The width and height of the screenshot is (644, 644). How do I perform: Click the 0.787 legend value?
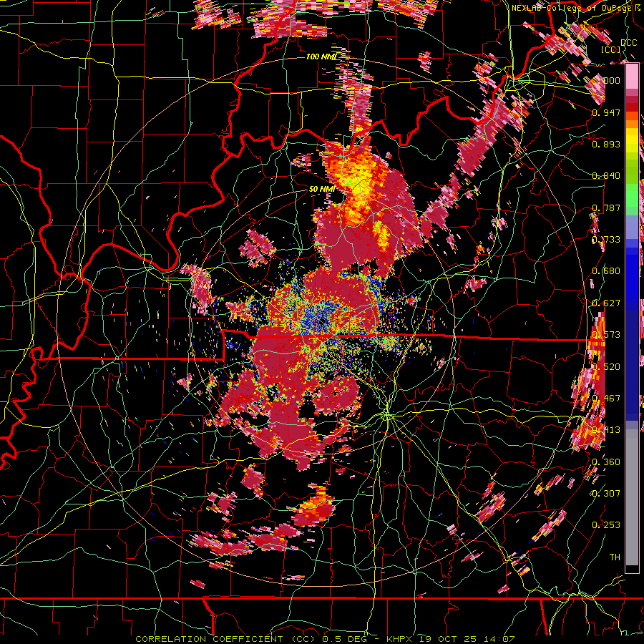[x=606, y=208]
